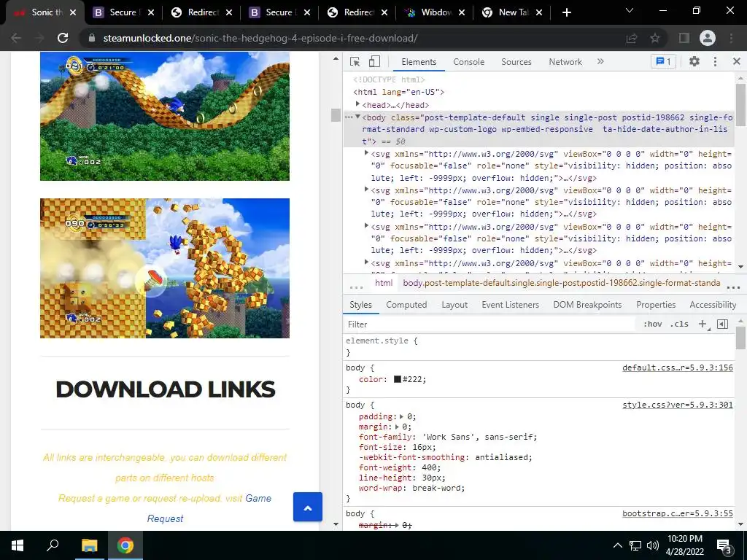Add a new style rule with the plus icon
This screenshot has height=560, width=747.
(703, 324)
